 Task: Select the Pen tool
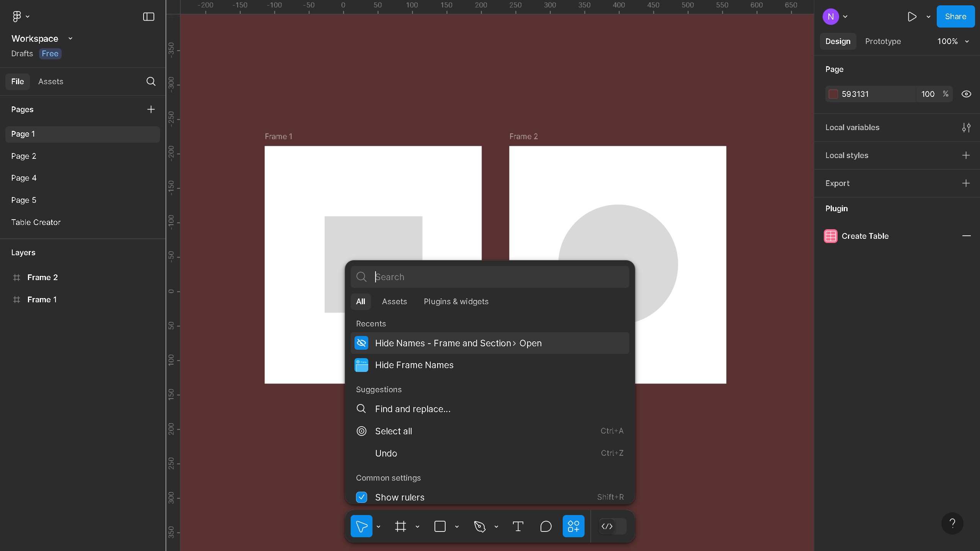click(x=480, y=527)
